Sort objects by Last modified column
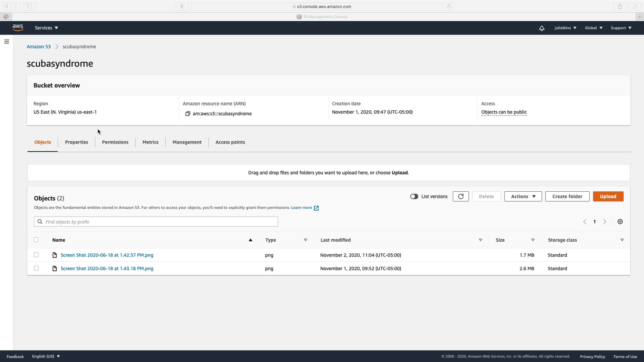 click(480, 240)
